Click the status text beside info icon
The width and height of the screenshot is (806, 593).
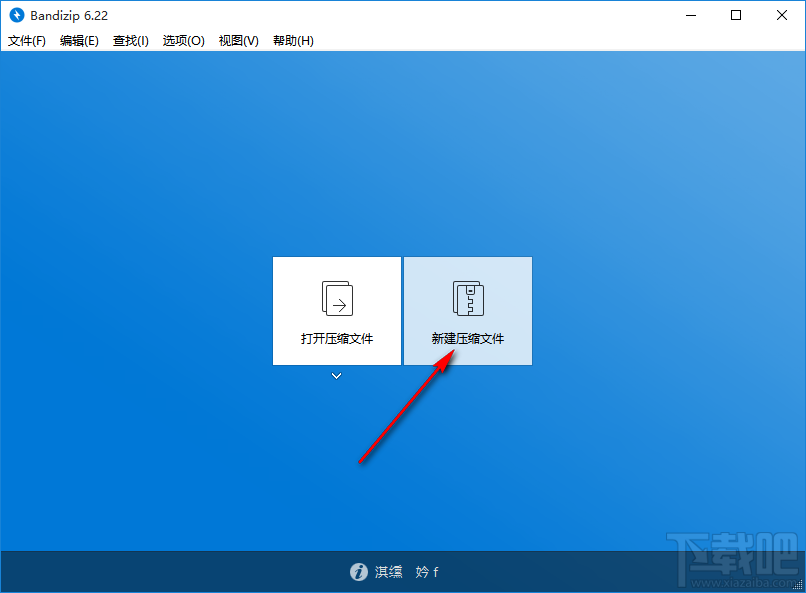tap(406, 571)
